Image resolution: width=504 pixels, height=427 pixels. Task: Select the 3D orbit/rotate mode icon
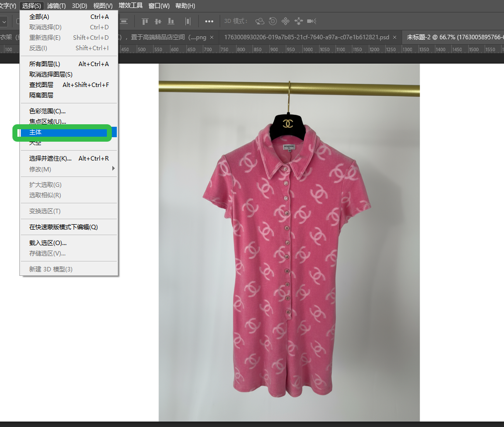point(259,21)
